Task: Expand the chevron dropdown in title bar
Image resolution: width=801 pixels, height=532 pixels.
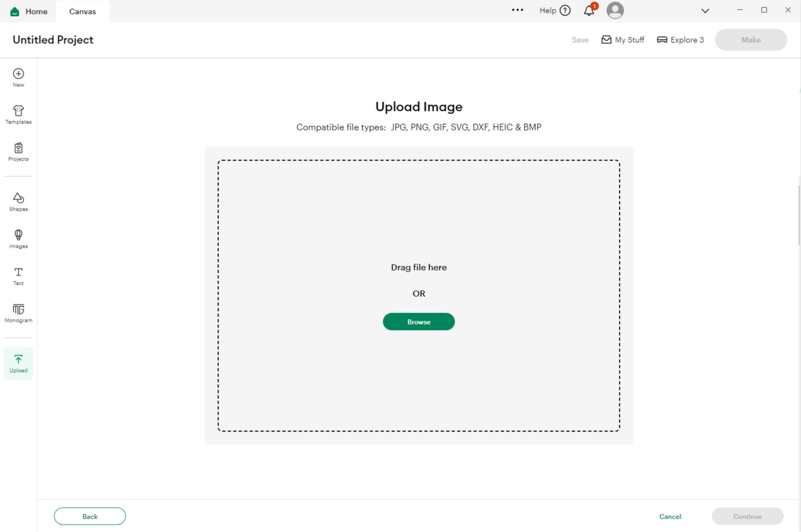Action: (x=705, y=11)
